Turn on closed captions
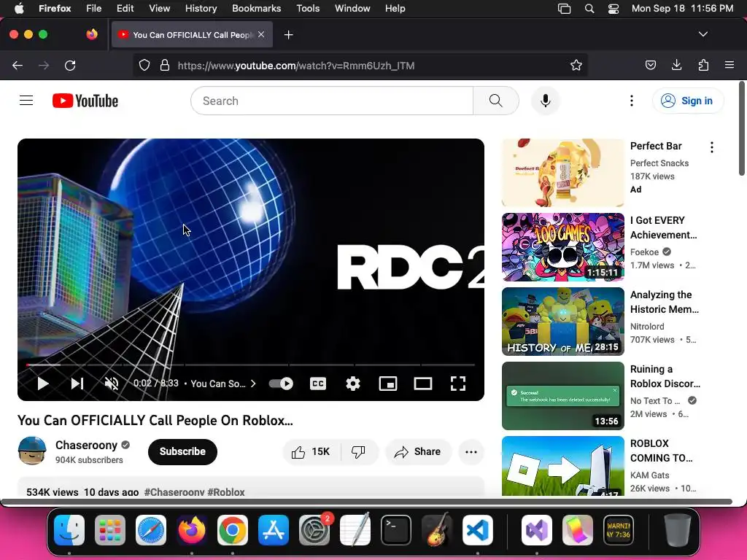 click(x=318, y=384)
